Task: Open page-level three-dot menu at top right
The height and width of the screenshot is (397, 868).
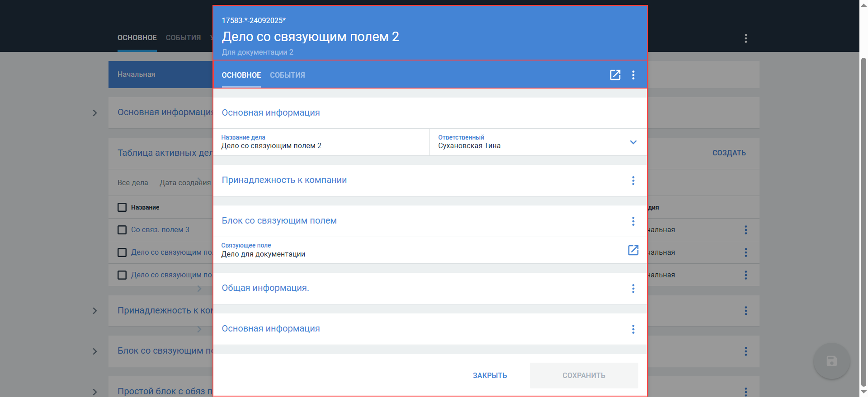Action: [745, 38]
